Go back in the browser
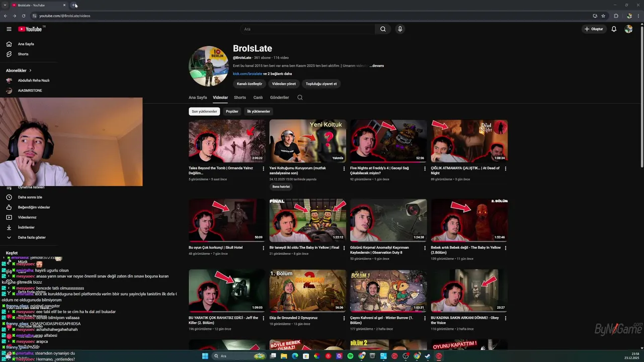 point(6,16)
